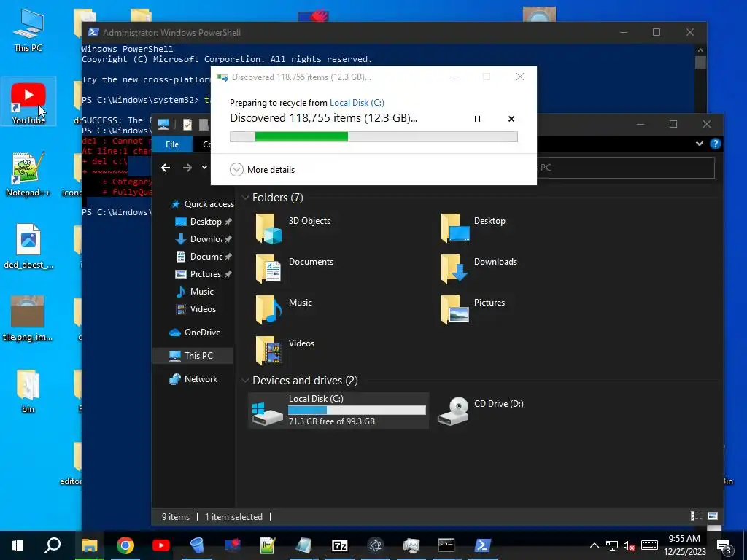Open taskbar Search
Viewport: 747px width, 560px height.
point(53,545)
